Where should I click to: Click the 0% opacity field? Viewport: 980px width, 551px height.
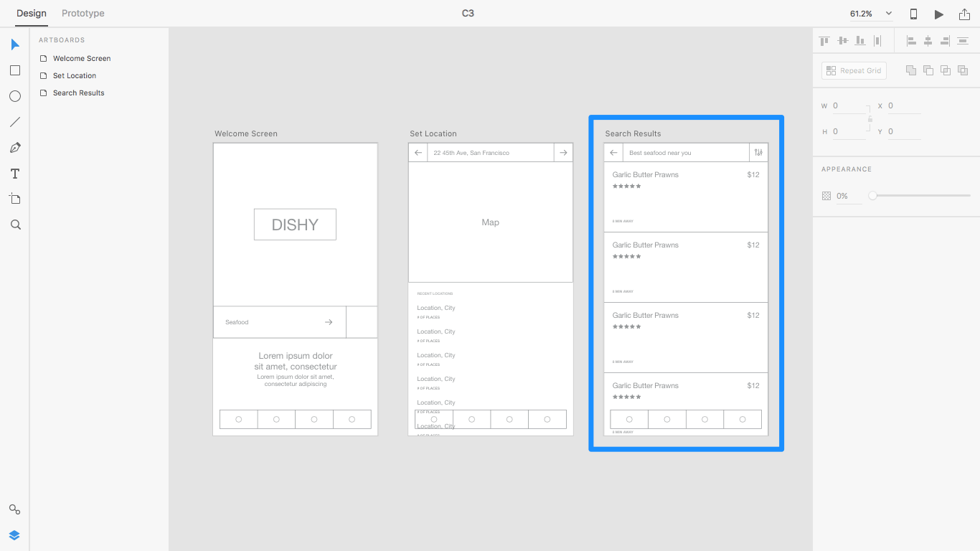coord(849,196)
